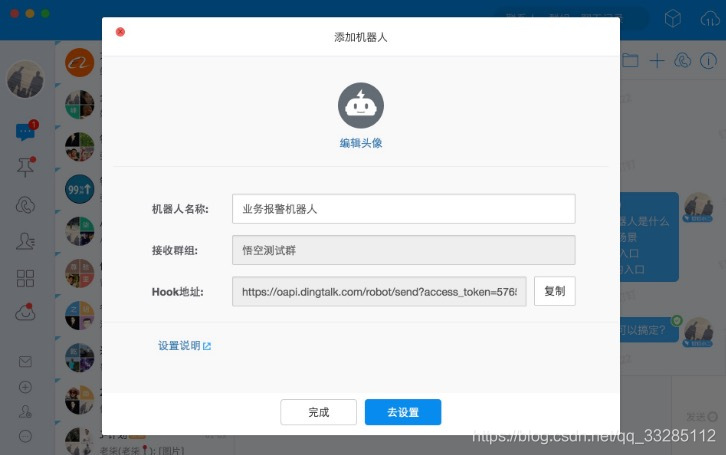The image size is (726, 455).
Task: Click the 完成 button
Action: click(x=319, y=412)
